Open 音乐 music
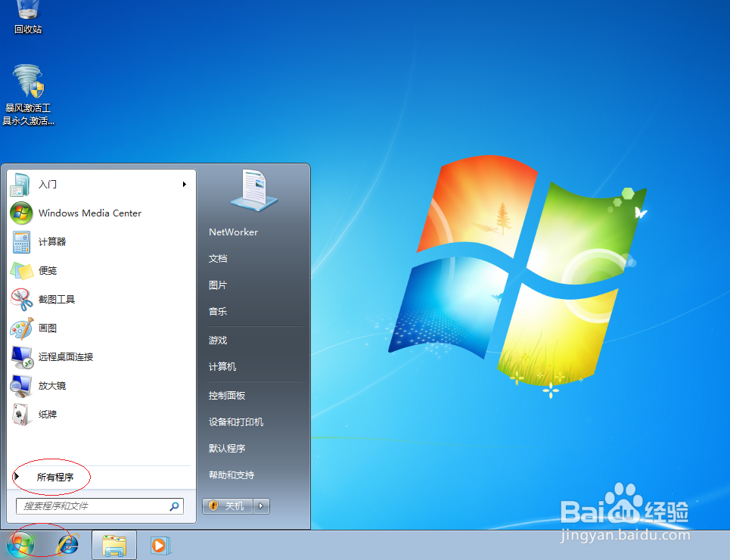 click(x=218, y=312)
